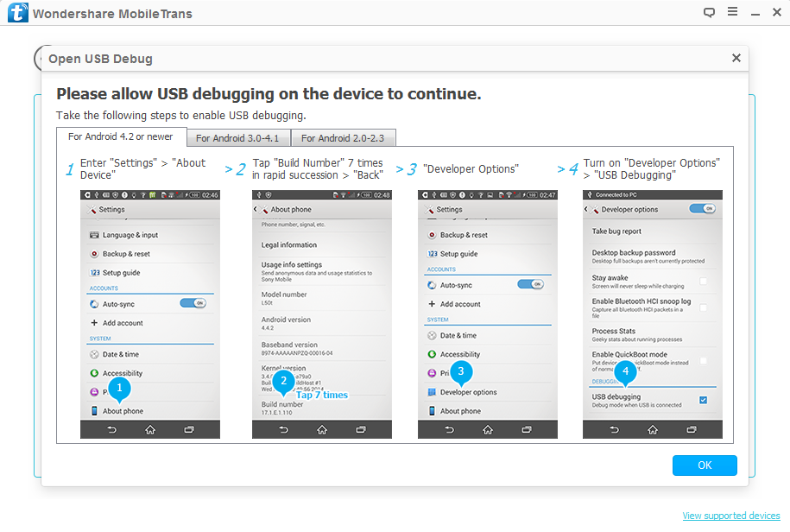Check the USB debugging checkbox
Viewport: 790px width, 532px height.
[704, 400]
